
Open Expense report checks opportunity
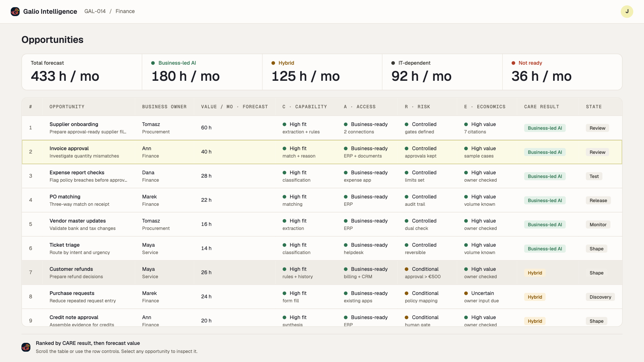coord(77,173)
